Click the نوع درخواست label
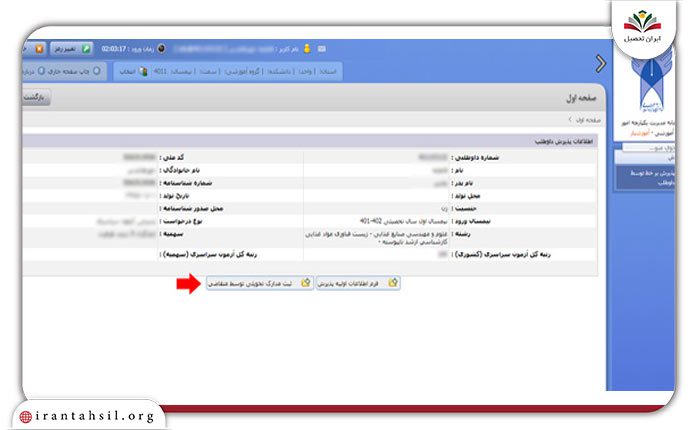The height and width of the screenshot is (430, 700). [181, 221]
